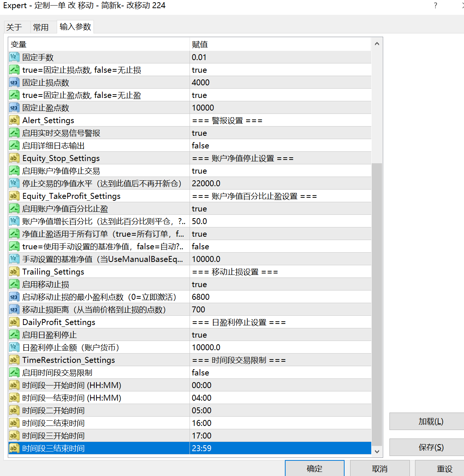Click the numeric icon beside 固定手数
464x476 pixels.
tap(14, 57)
